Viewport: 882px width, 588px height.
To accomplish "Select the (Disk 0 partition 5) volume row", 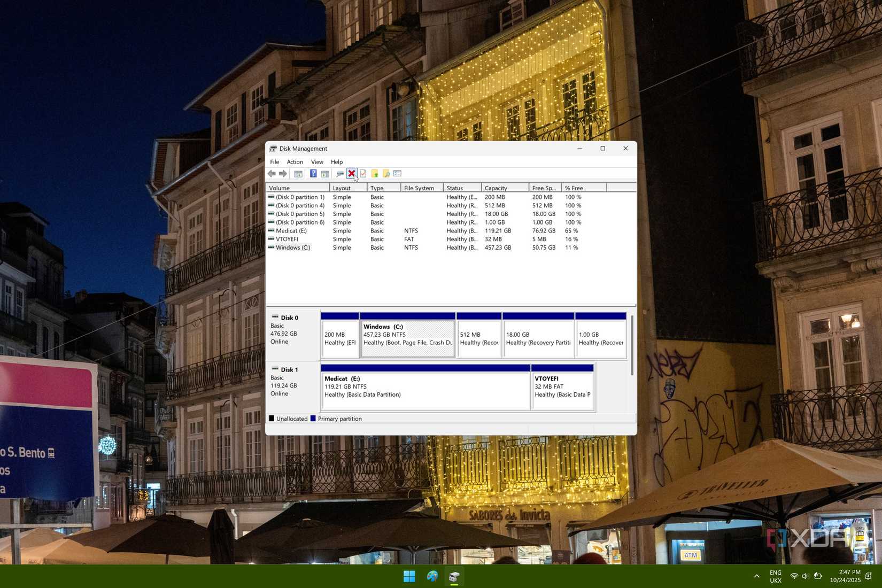I will click(x=451, y=214).
